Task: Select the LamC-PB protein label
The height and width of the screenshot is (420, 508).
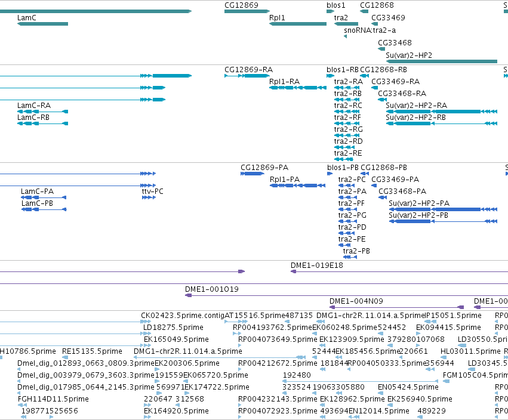Action: coord(37,203)
